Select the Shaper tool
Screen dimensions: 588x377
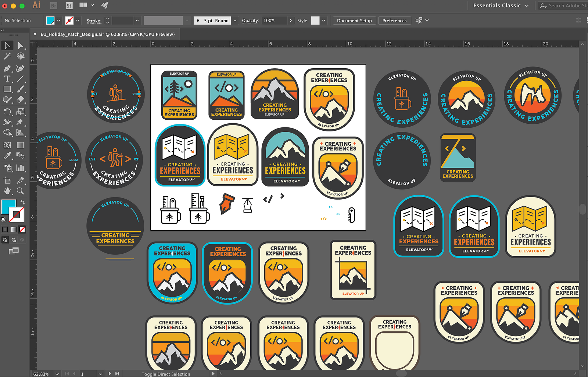pos(7,99)
